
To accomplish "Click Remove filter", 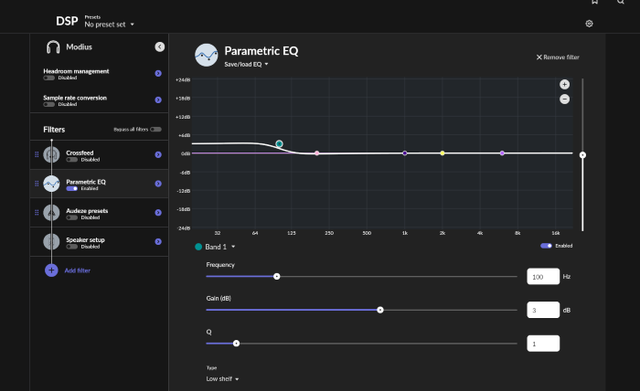I will 558,57.
